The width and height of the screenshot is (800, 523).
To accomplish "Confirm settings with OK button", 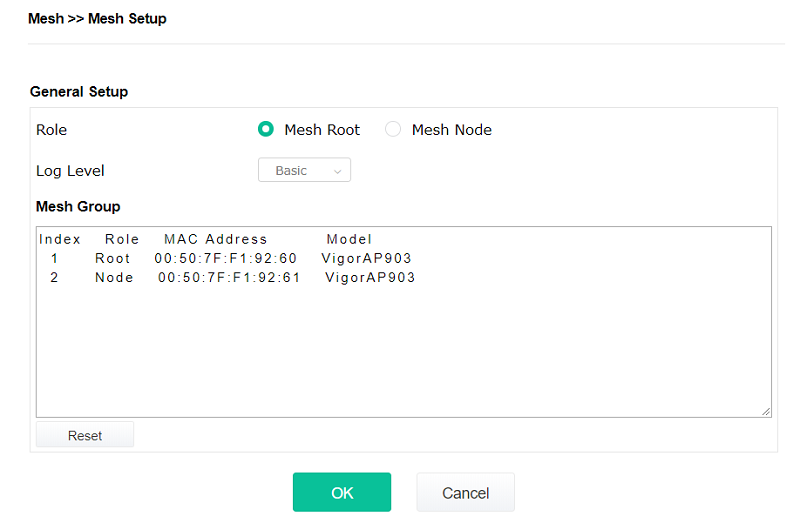I will coord(342,492).
